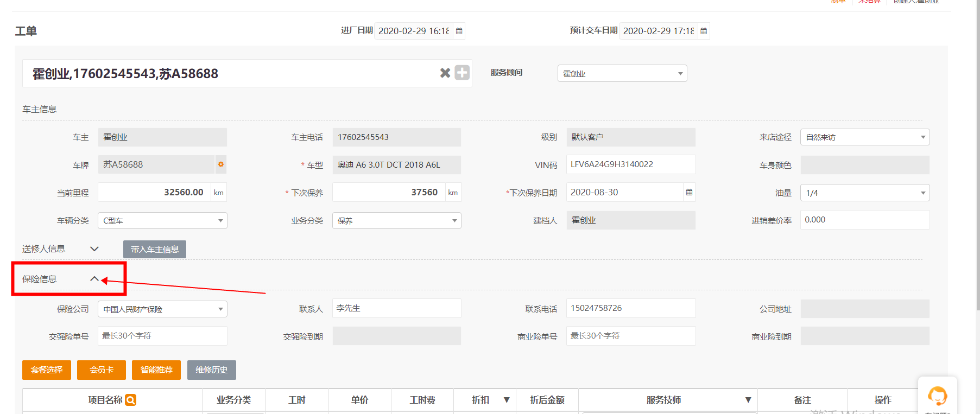Open the 油量 dropdown showing 1/4

pos(865,193)
